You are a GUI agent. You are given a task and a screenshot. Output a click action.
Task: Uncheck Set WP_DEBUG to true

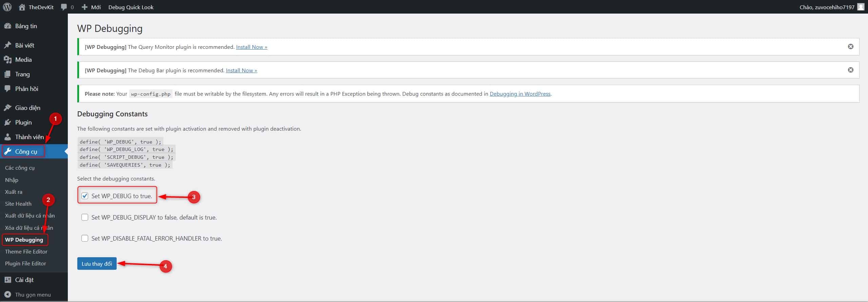pos(85,196)
